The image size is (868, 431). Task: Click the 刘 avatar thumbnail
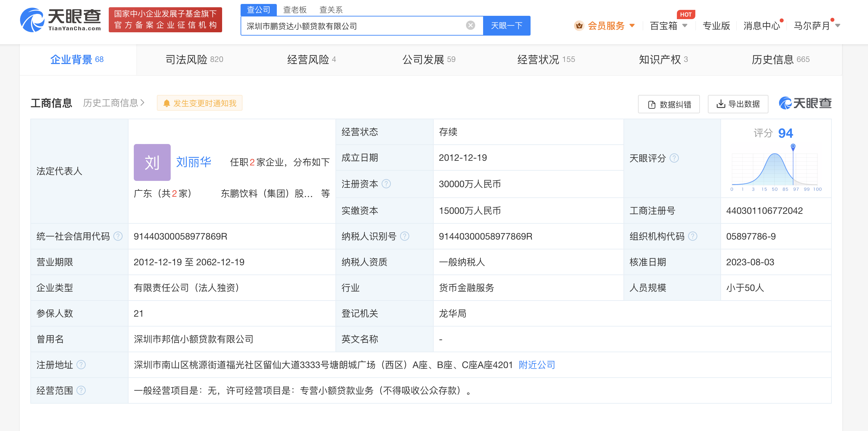(152, 162)
